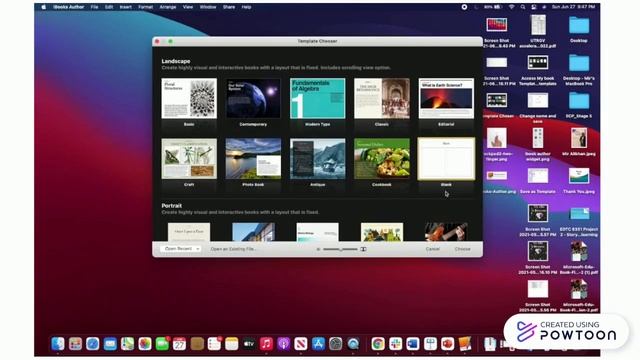Open the Open Recent dropdown
This screenshot has width=640, height=360.
point(180,249)
